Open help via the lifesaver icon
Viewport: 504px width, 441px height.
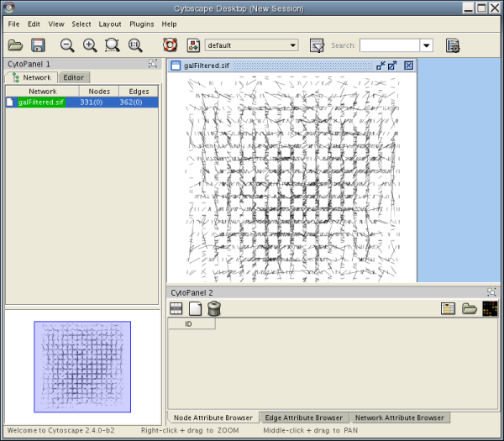(x=170, y=45)
